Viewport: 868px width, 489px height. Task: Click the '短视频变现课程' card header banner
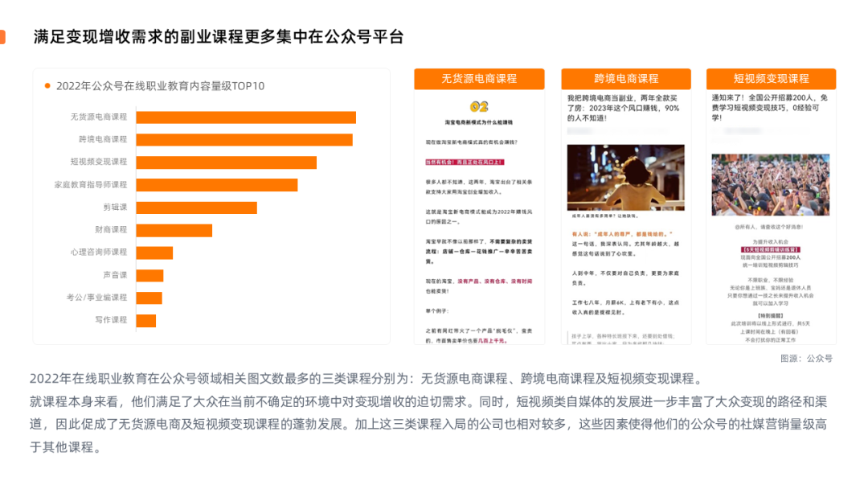[773, 79]
